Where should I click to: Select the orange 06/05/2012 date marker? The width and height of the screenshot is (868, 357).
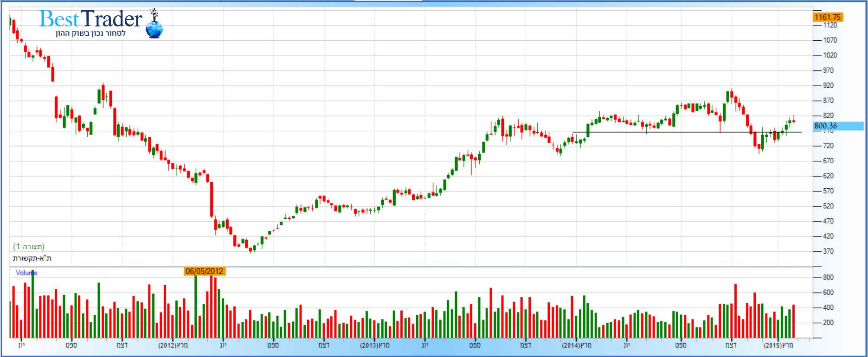click(204, 271)
